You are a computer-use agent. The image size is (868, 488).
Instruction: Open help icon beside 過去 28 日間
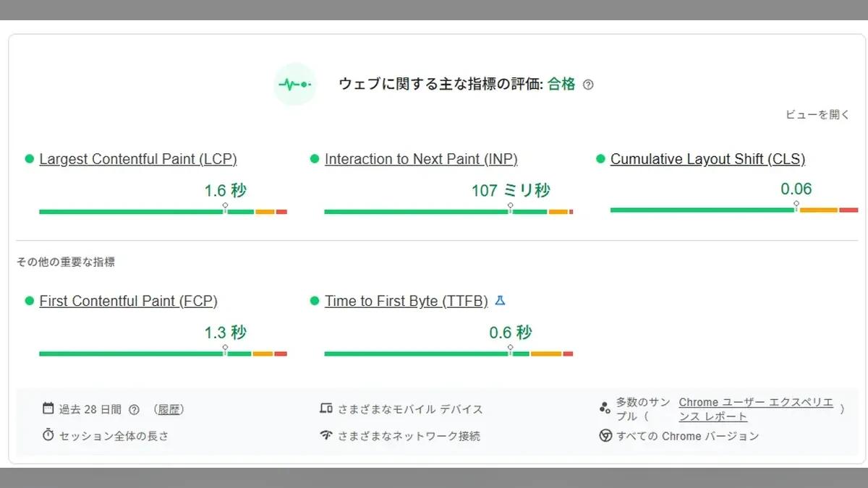tap(134, 410)
